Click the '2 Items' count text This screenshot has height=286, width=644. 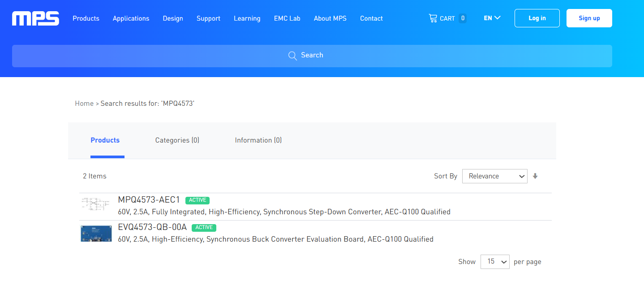point(94,176)
